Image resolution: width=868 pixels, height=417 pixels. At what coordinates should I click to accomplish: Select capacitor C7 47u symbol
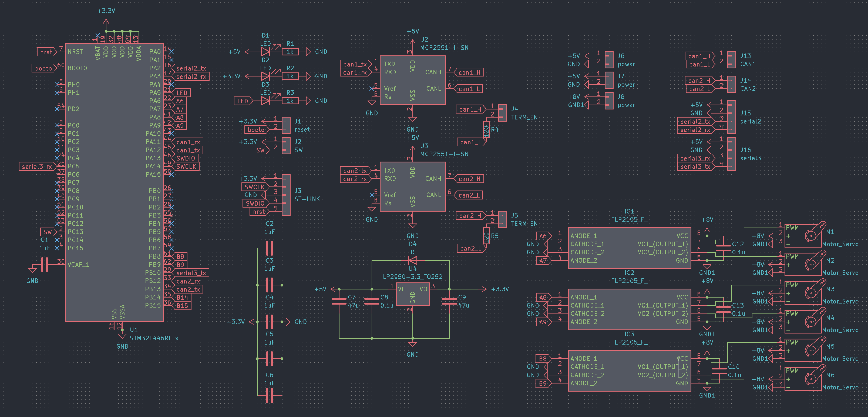coord(339,301)
